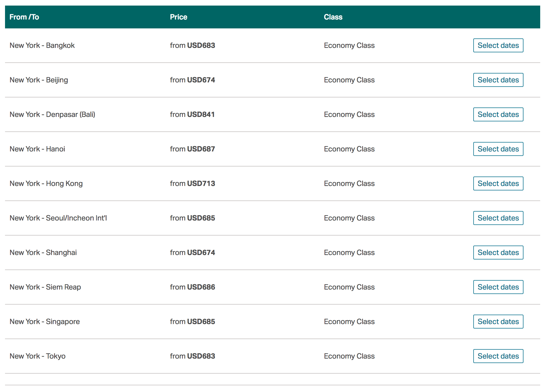Click 'Economy Class' in the Shanghai row

point(349,253)
